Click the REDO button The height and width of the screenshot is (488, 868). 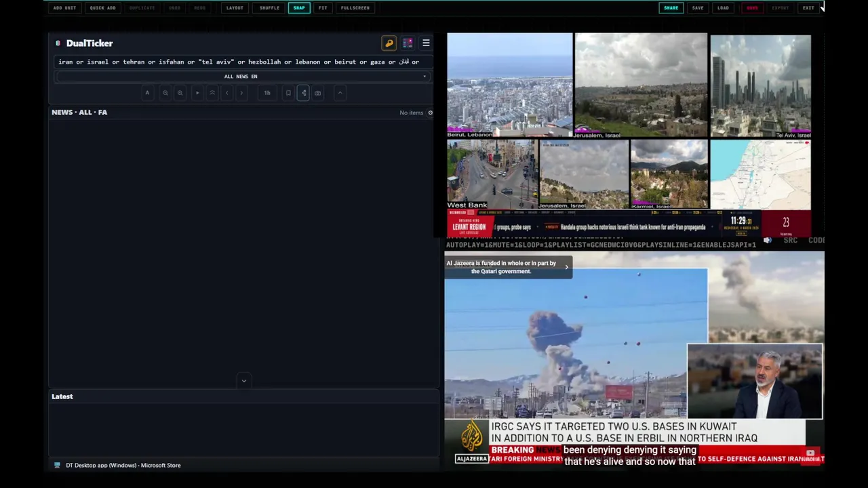click(199, 8)
